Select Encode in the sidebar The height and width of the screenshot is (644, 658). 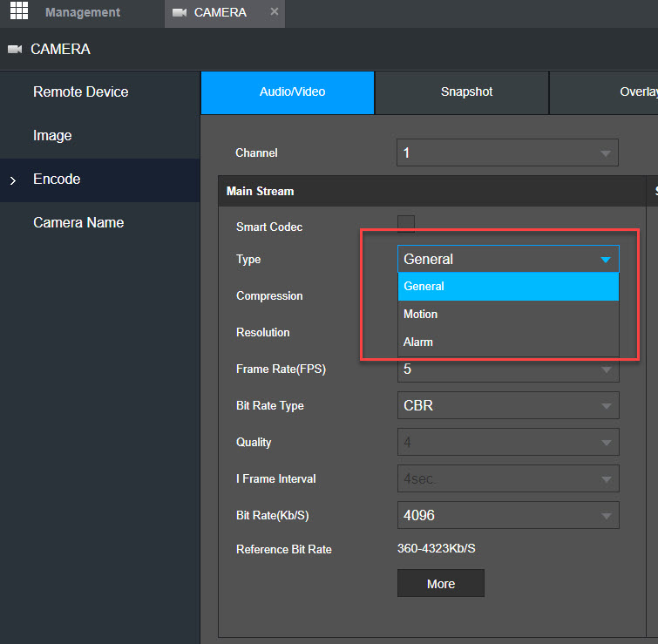pos(100,180)
